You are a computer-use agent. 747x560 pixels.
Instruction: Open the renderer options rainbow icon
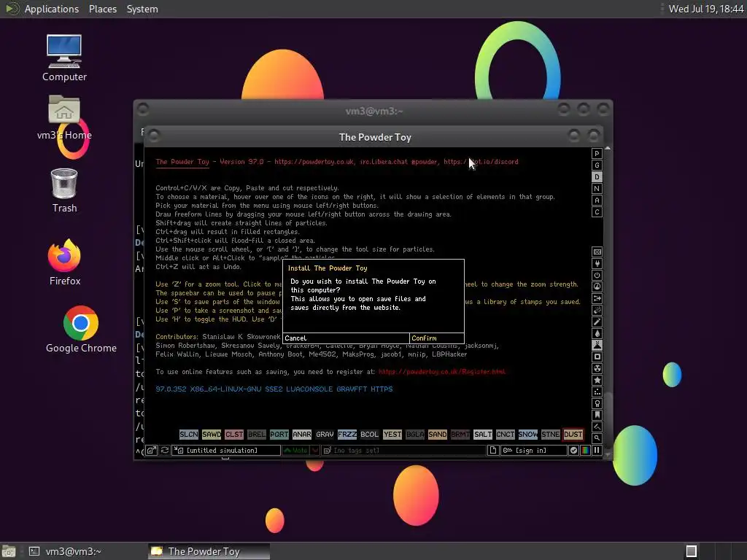point(585,450)
